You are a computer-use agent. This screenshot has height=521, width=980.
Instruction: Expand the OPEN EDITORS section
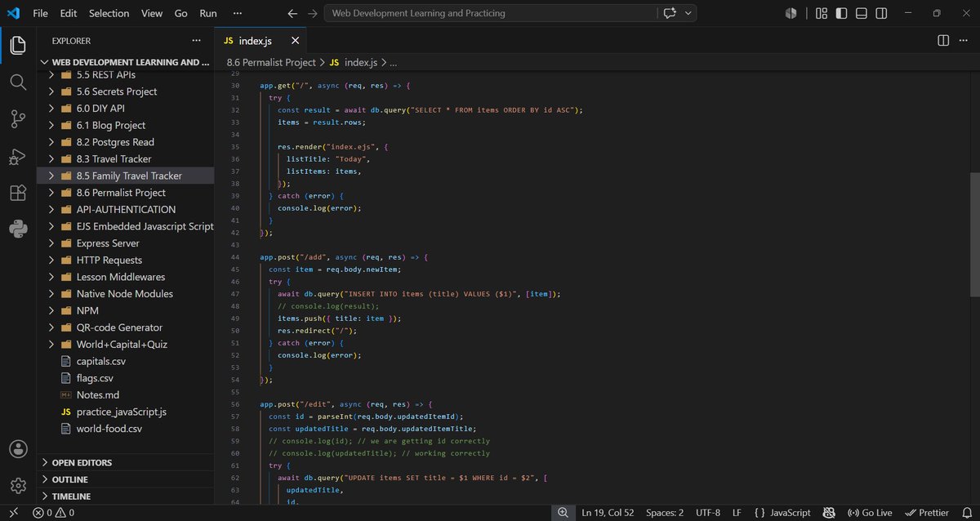(125, 462)
